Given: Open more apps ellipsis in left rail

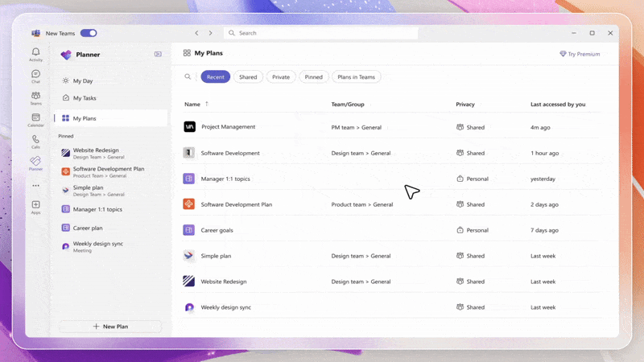Looking at the screenshot, I should [35, 186].
